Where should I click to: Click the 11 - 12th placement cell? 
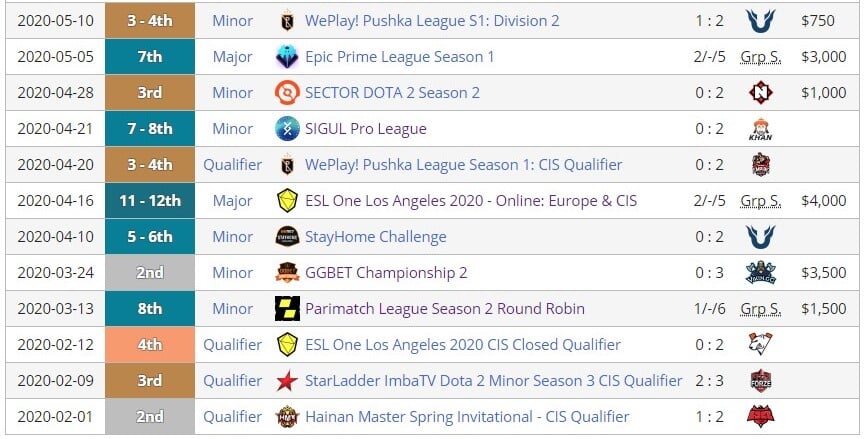click(x=150, y=200)
